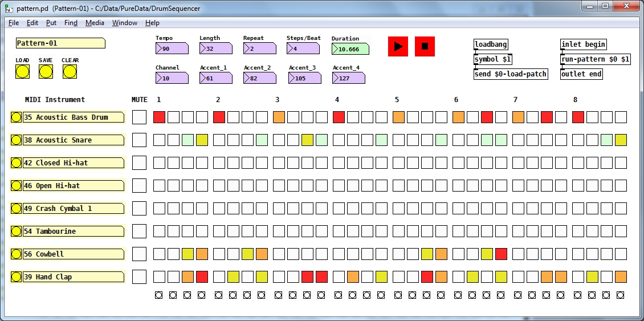Viewport: 644px width, 321px height.
Task: Toggle Bass Drum red step on beat 1
Action: pyautogui.click(x=160, y=117)
